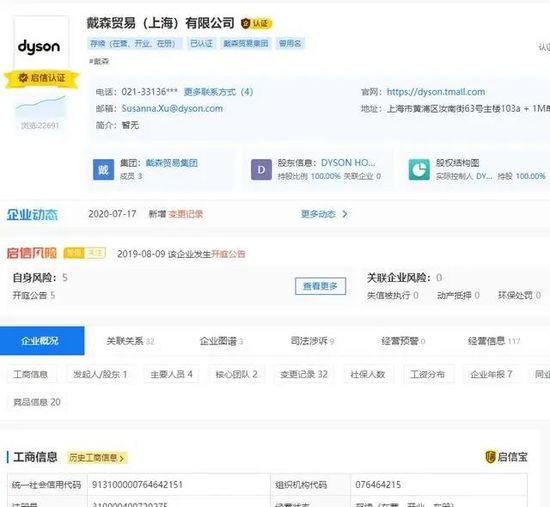The width and height of the screenshot is (550, 507).
Task: Open the DYSON HO... shareholder link
Action: (x=348, y=163)
